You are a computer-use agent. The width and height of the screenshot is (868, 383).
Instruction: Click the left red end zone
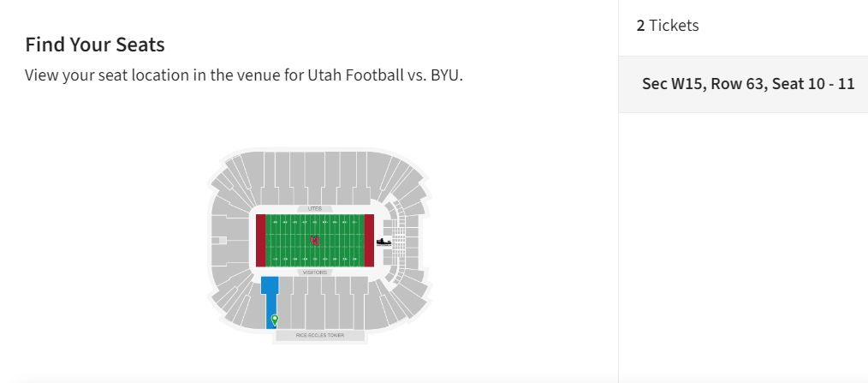pos(260,241)
